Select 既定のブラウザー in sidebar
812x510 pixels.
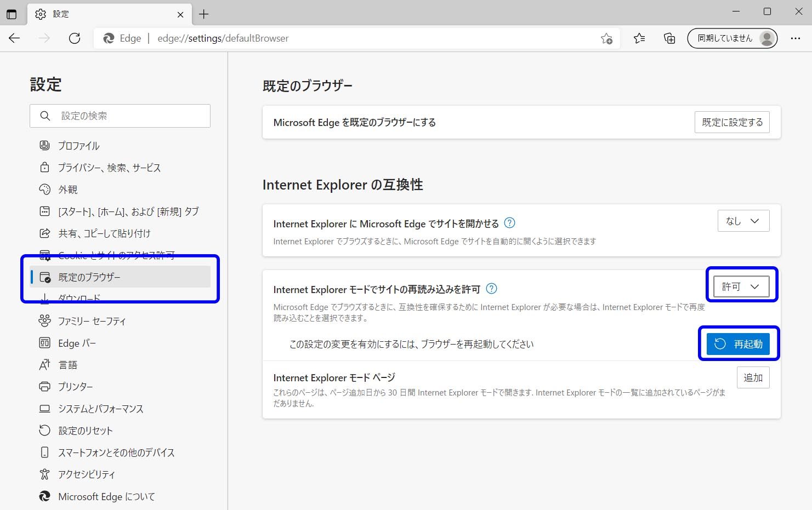[x=120, y=277]
